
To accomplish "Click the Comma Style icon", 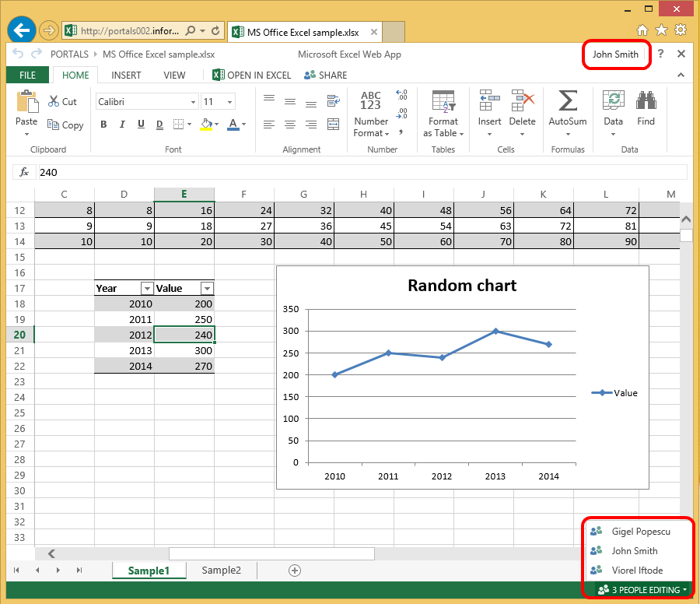I will 401,132.
